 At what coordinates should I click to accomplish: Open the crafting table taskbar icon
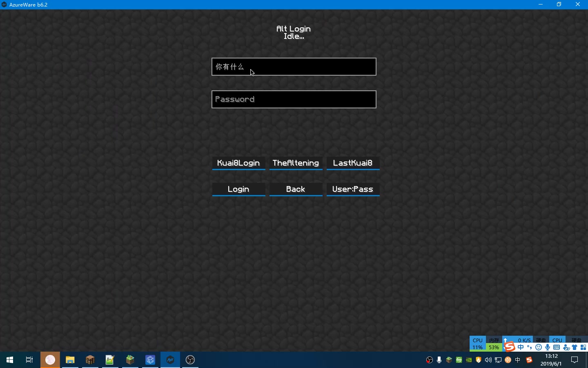90,360
